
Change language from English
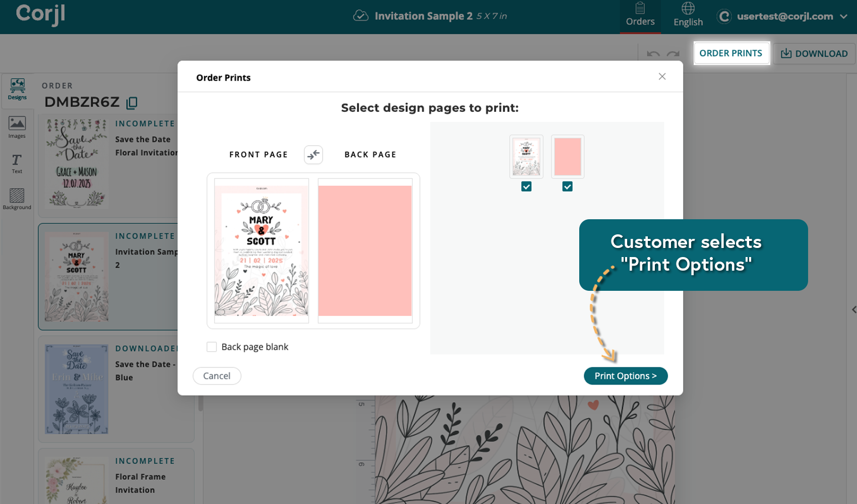688,15
